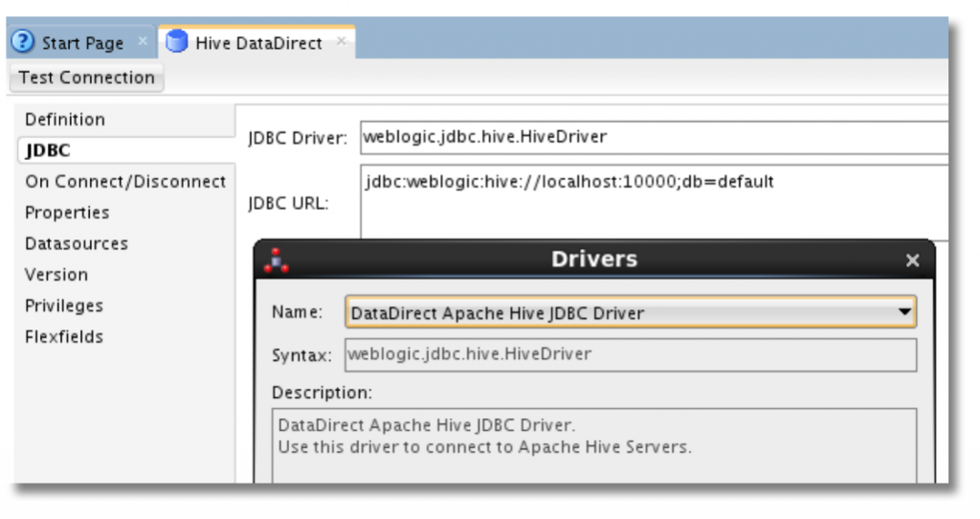Open the Privileges section
The image size is (980, 519).
(x=64, y=305)
